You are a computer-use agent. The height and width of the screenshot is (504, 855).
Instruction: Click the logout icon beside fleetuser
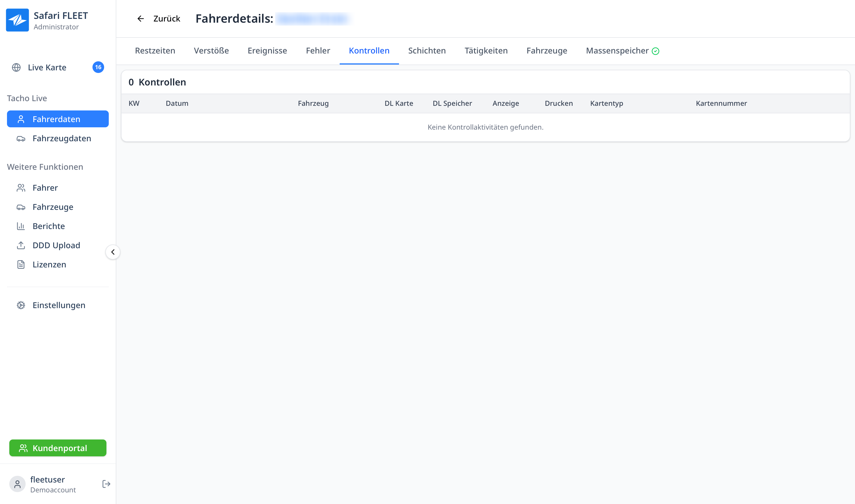coord(106,484)
